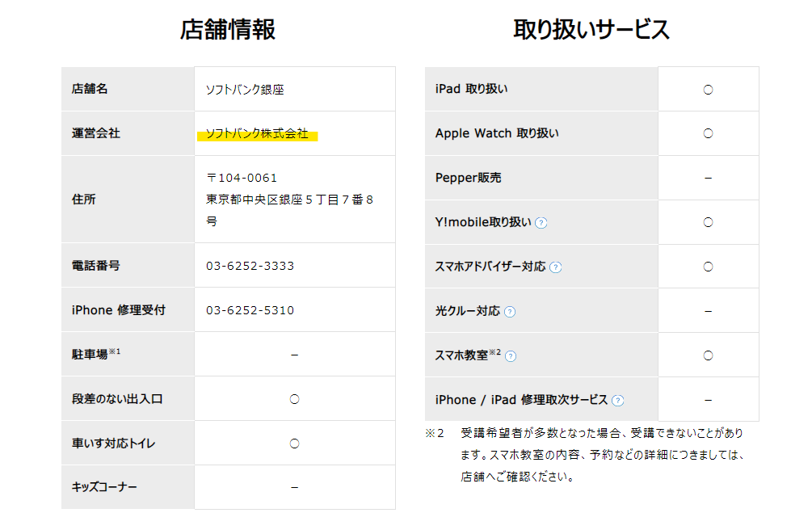This screenshot has height=513, width=812.
Task: Click the store name ソフトバンク銀座
Action: click(x=245, y=90)
